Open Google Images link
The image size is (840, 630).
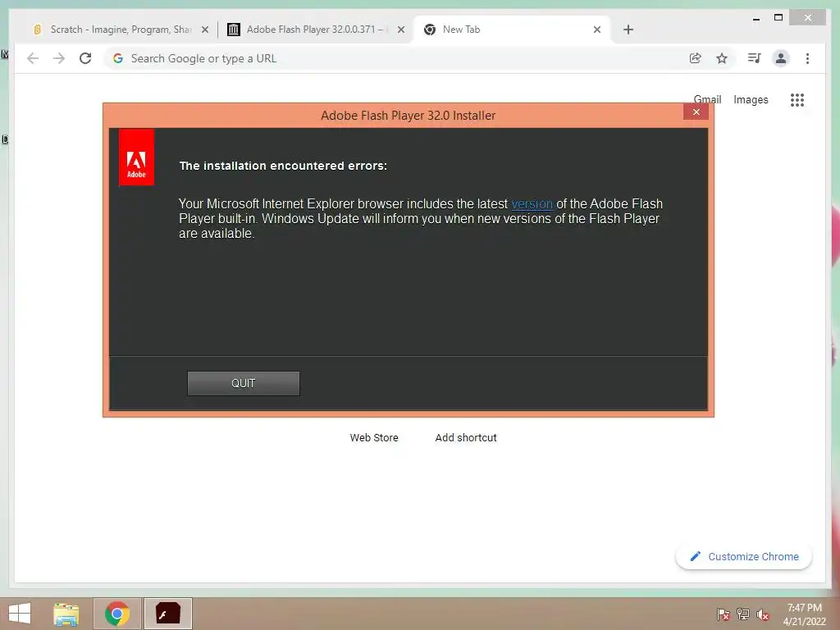(x=751, y=99)
